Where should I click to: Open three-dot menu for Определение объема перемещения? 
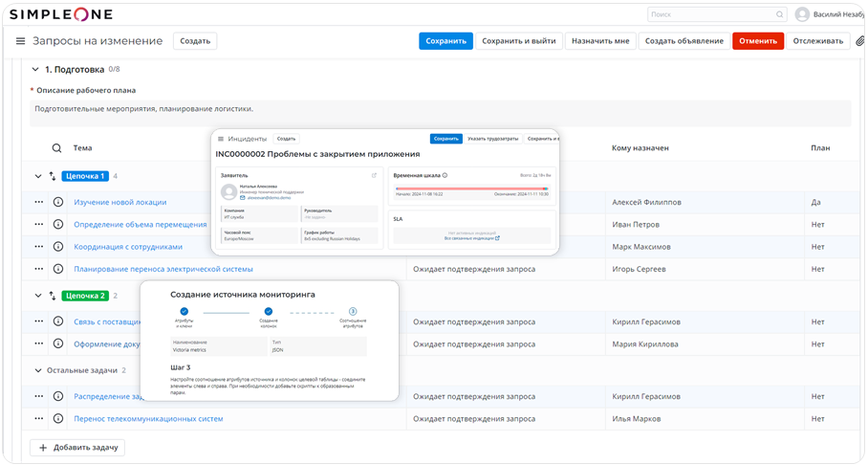[x=39, y=225]
